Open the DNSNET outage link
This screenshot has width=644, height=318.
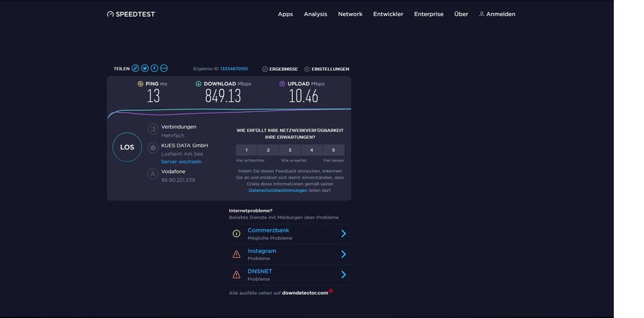pyautogui.click(x=260, y=271)
